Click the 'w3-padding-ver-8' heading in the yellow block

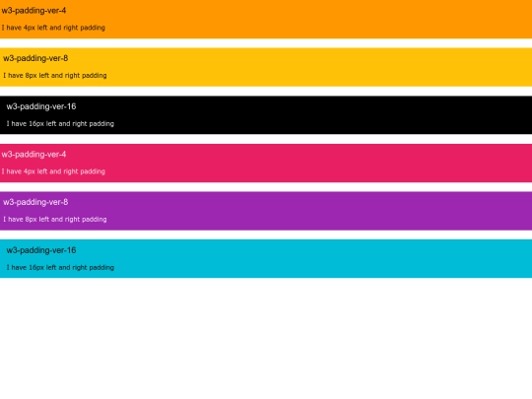(35, 59)
